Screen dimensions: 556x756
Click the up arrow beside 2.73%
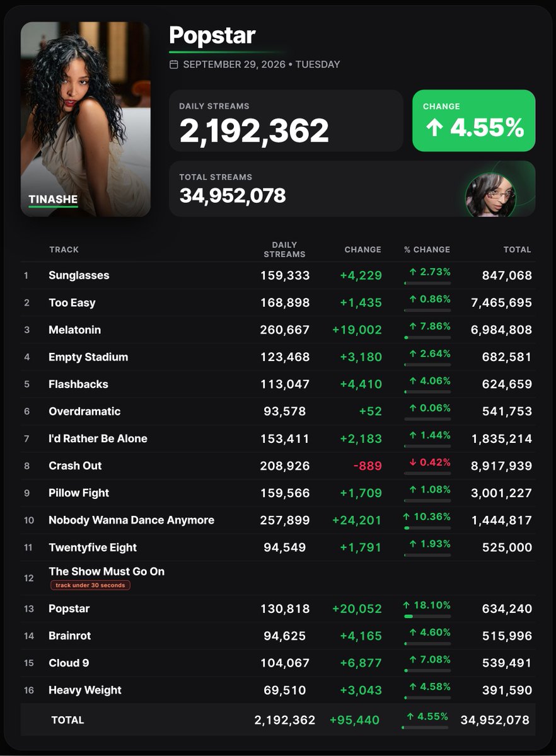pyautogui.click(x=413, y=272)
